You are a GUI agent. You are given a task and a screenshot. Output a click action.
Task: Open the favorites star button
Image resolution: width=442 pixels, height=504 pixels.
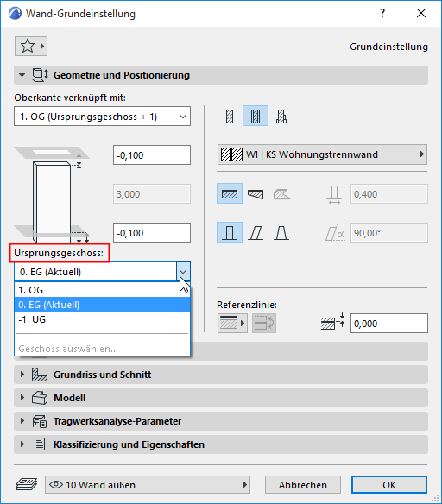point(31,46)
